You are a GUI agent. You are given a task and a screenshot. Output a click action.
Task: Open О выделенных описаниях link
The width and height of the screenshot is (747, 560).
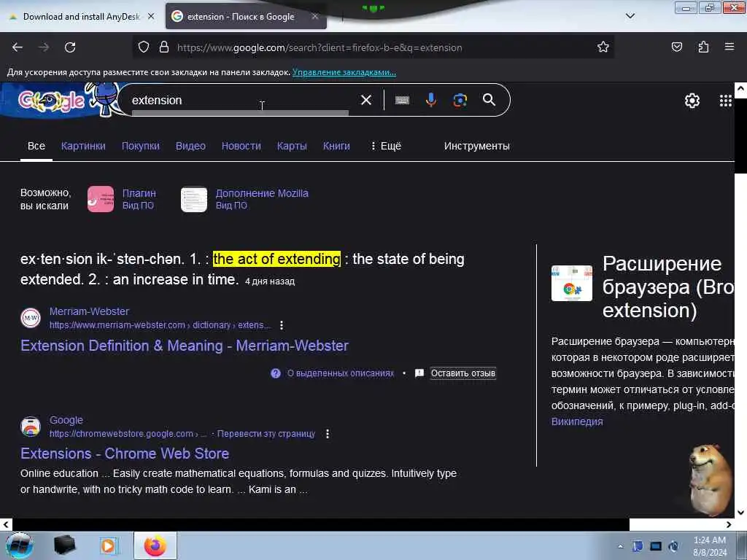click(x=341, y=373)
